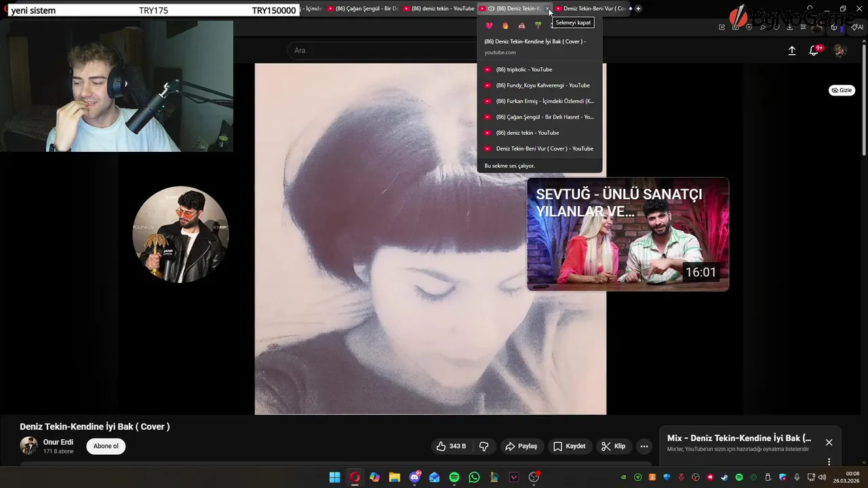
Task: Open Discord from the taskbar
Action: coord(414,477)
